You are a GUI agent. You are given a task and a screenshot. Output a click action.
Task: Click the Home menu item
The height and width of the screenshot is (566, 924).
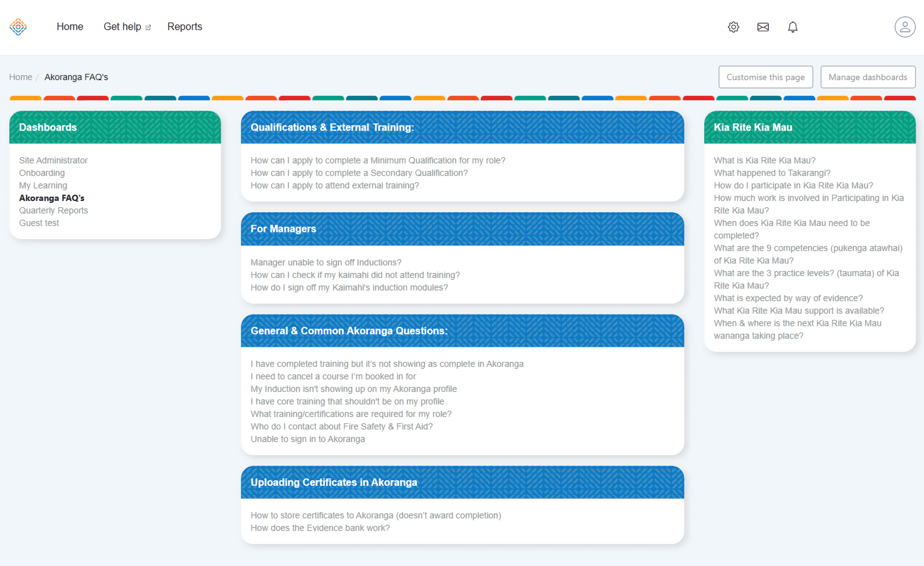click(70, 27)
